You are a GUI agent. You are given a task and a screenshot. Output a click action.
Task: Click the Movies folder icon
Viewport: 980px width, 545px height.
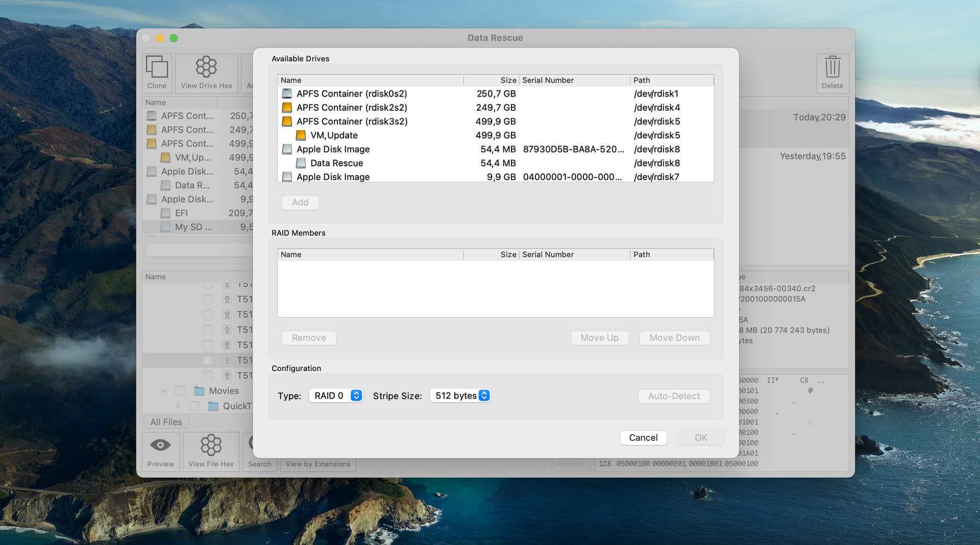[x=199, y=391]
